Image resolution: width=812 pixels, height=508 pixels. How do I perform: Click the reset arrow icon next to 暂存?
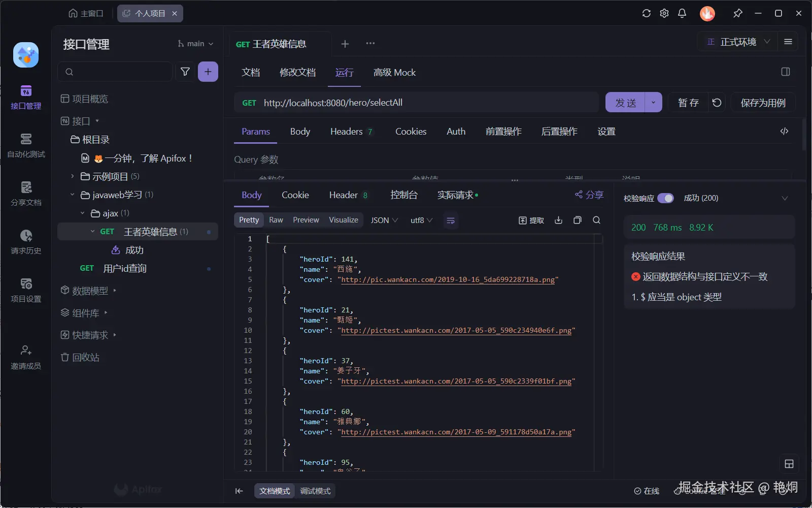click(x=717, y=103)
